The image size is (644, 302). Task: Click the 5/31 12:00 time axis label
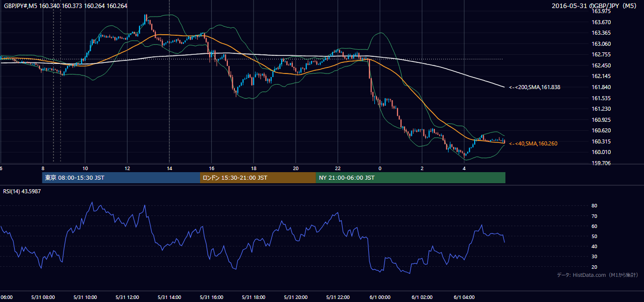tap(127, 297)
